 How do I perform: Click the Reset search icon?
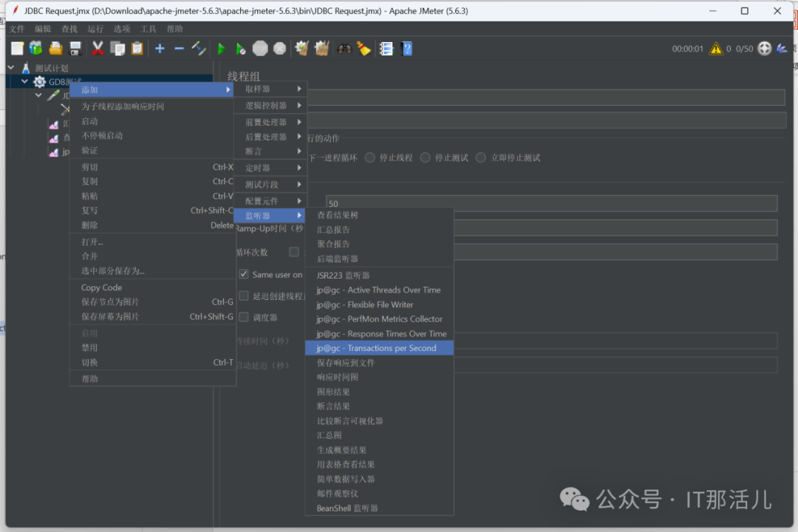click(364, 48)
